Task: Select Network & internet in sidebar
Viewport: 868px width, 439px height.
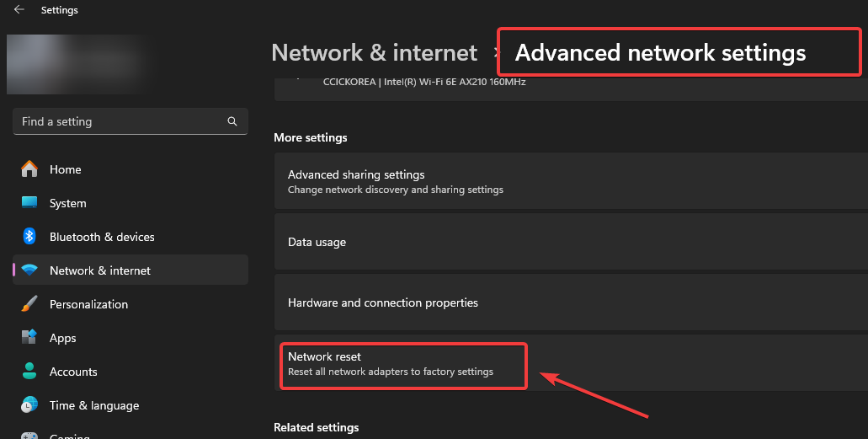Action: tap(130, 270)
